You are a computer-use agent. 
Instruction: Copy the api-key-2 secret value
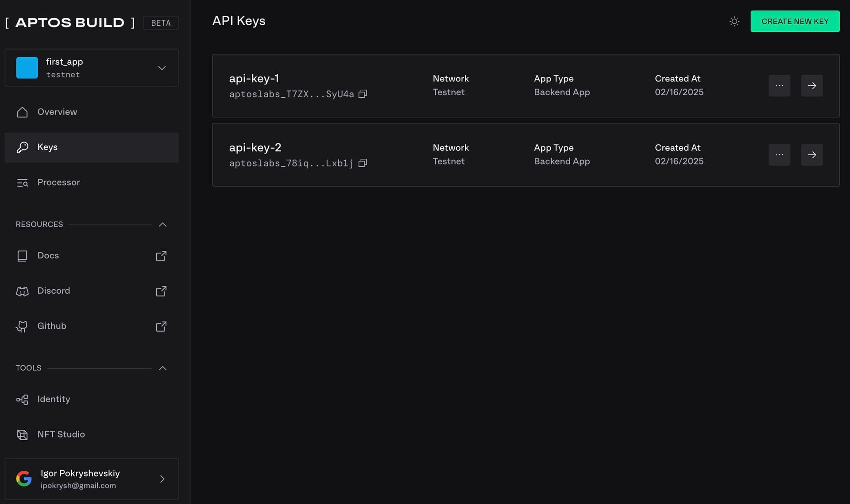coord(363,163)
